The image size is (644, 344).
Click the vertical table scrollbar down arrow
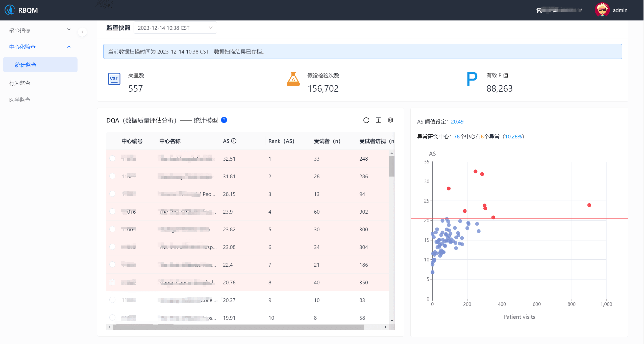pos(392,321)
